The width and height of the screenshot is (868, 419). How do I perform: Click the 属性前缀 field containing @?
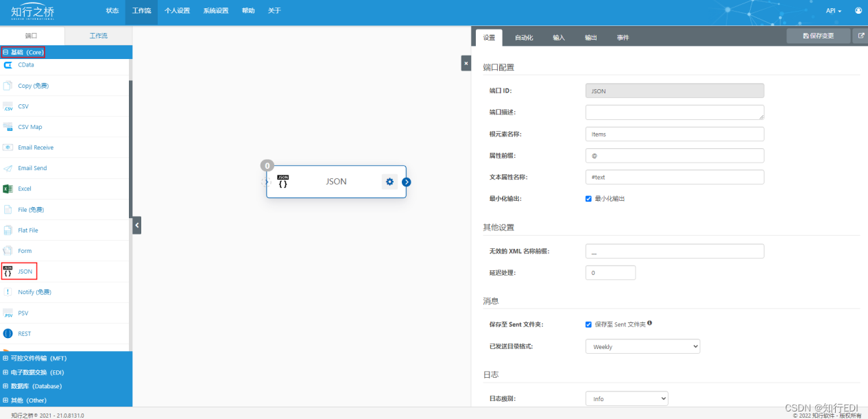(675, 156)
